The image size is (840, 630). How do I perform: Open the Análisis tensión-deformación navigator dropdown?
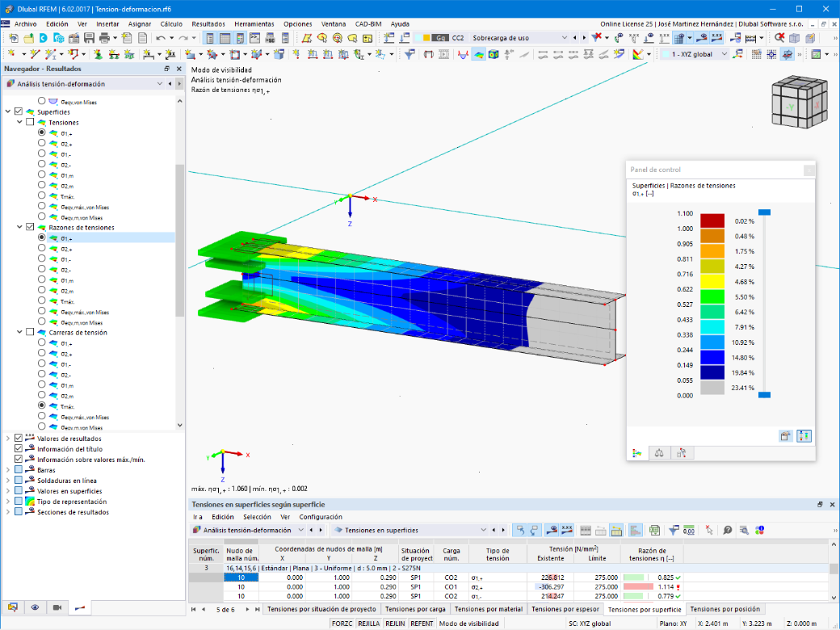tap(160, 84)
